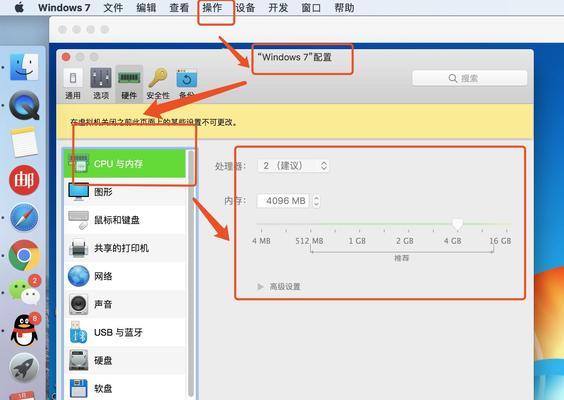Open Finder from the Dock

(x=24, y=67)
